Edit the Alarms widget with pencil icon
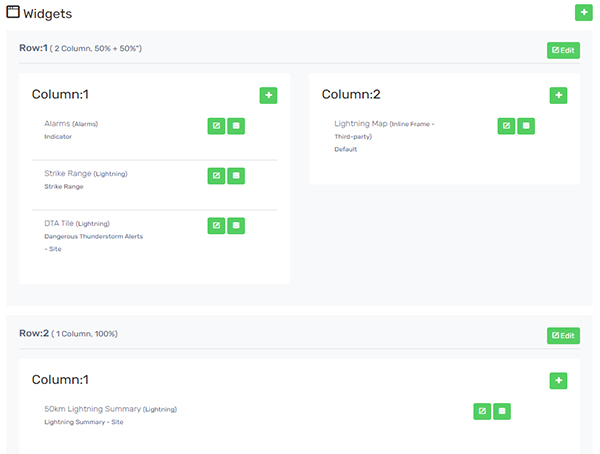This screenshot has height=454, width=600. (x=216, y=126)
